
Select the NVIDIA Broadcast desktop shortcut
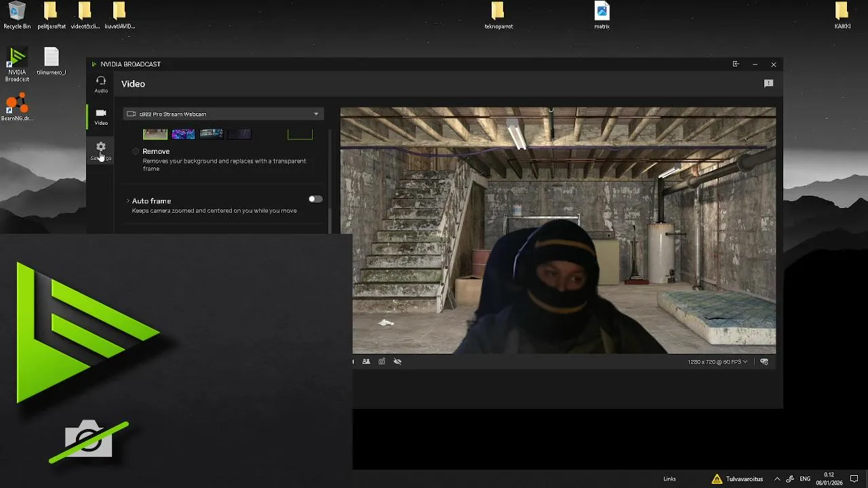[17, 64]
